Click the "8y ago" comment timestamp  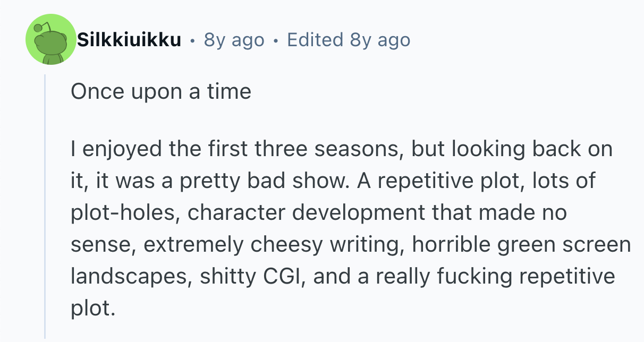[234, 40]
